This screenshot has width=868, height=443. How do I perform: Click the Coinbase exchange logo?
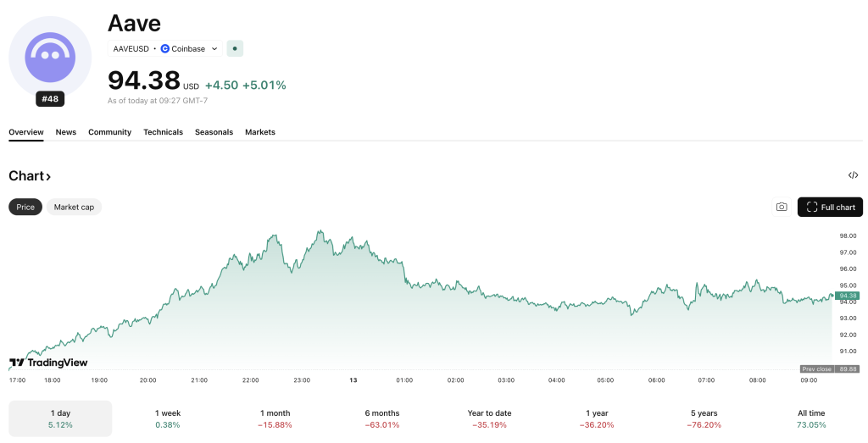[165, 49]
